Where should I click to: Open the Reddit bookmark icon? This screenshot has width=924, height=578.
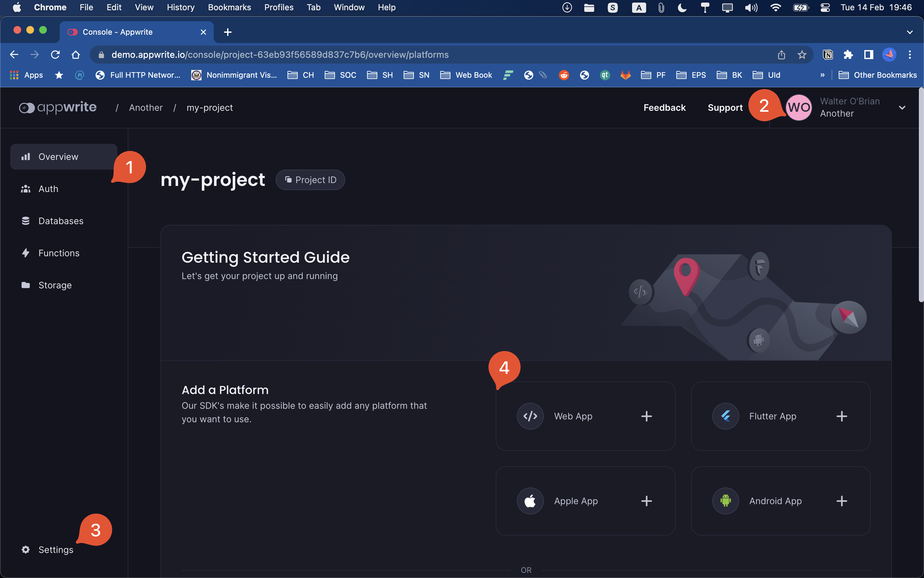(x=564, y=75)
